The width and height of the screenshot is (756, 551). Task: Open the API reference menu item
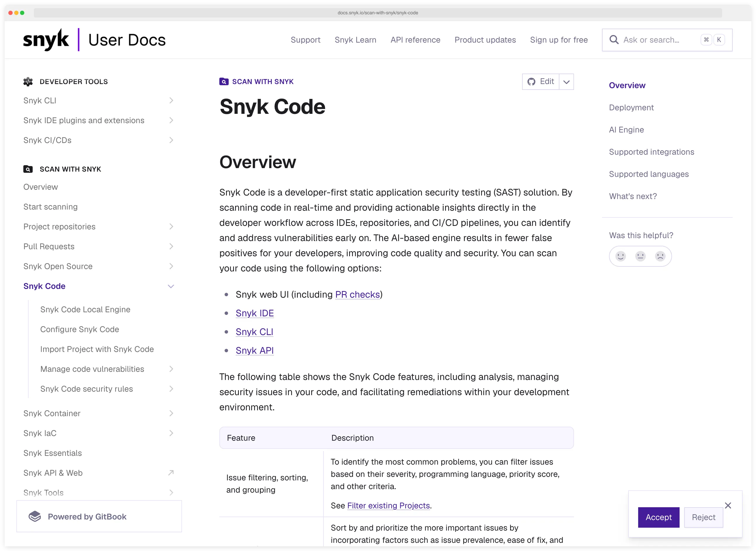click(415, 40)
